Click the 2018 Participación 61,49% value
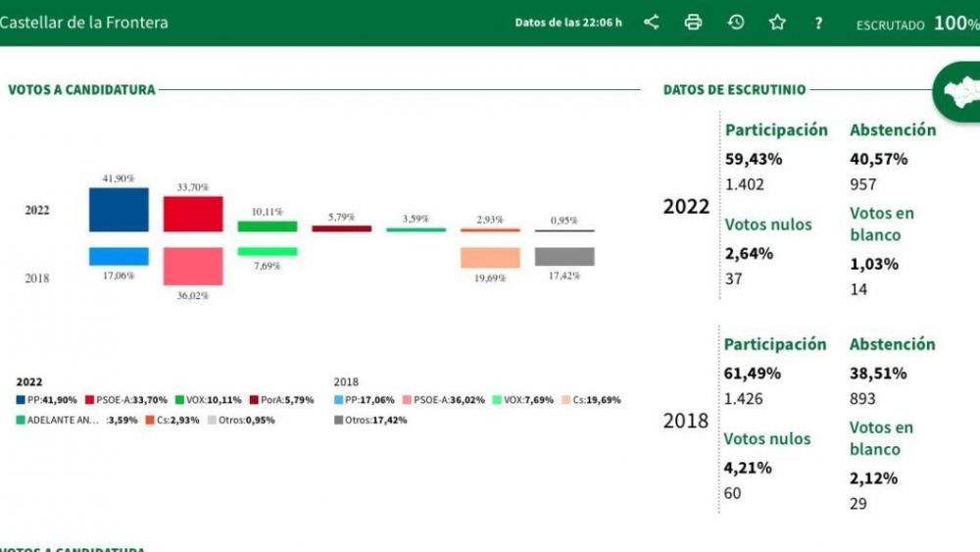 point(753,374)
